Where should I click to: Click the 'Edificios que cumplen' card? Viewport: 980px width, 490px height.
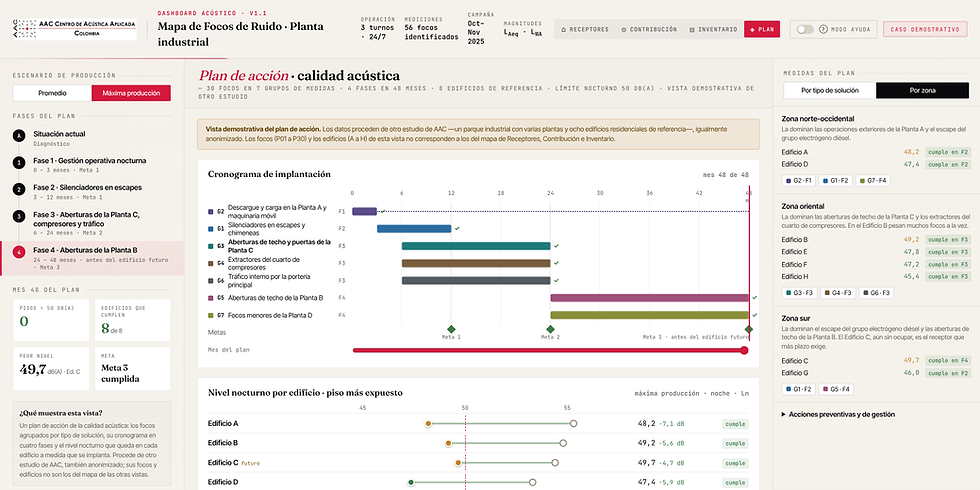[x=132, y=320]
